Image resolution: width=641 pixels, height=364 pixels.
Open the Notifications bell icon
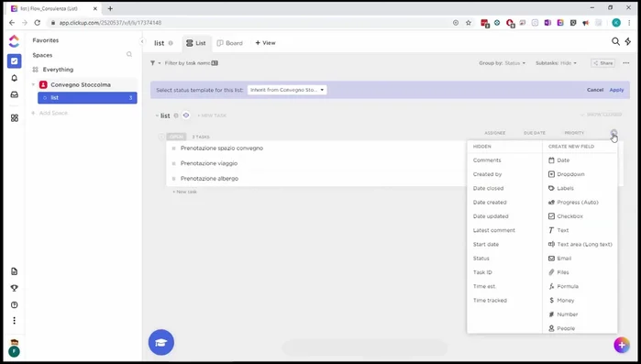click(x=15, y=78)
